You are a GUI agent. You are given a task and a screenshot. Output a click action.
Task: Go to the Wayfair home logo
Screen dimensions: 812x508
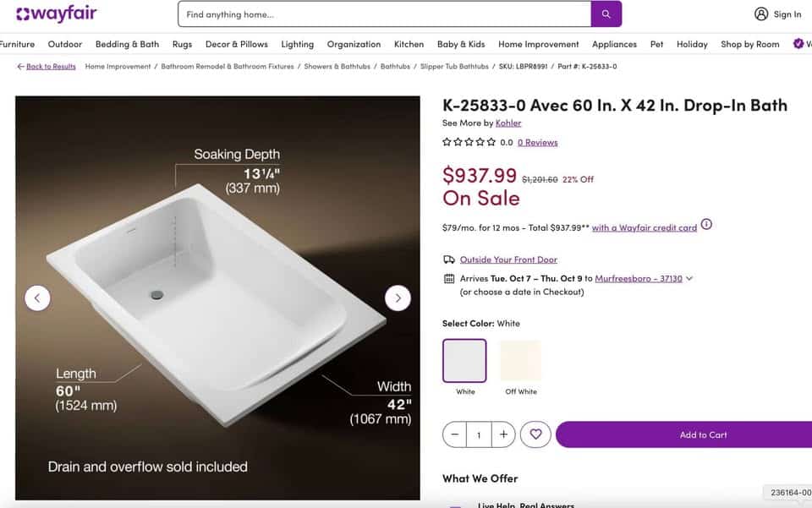tap(57, 14)
